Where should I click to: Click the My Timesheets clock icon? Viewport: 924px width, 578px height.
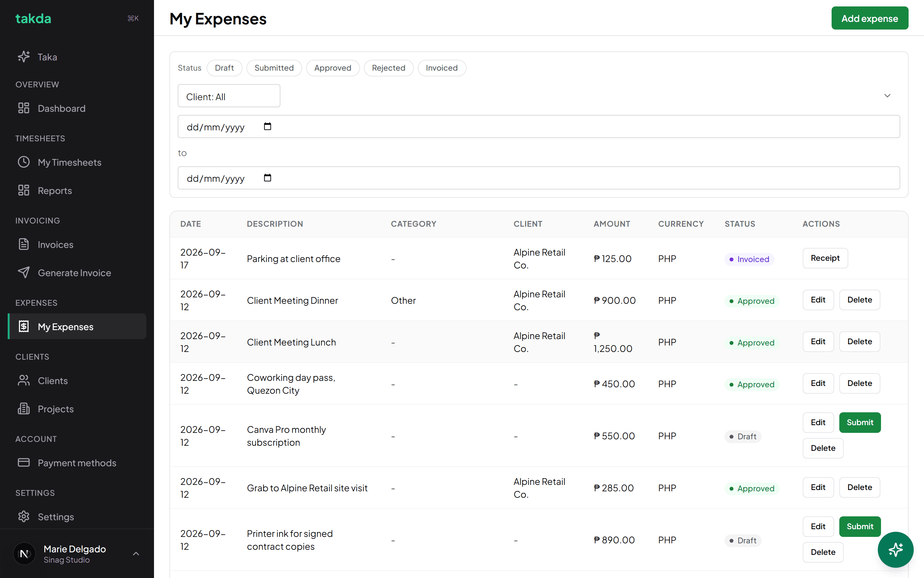click(x=24, y=162)
